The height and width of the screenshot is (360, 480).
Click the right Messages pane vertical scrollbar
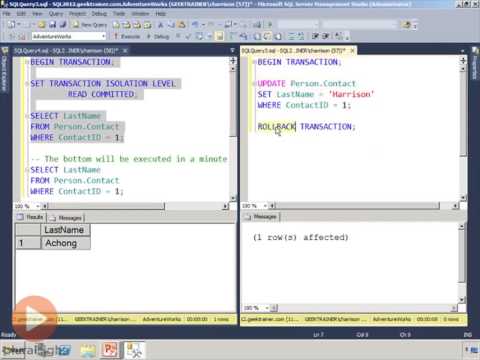pyautogui.click(x=462, y=263)
